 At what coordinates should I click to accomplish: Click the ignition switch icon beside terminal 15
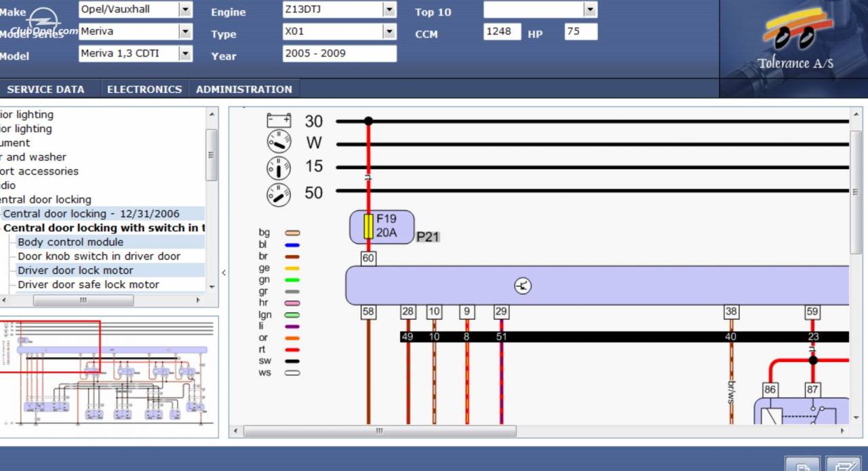pos(279,167)
